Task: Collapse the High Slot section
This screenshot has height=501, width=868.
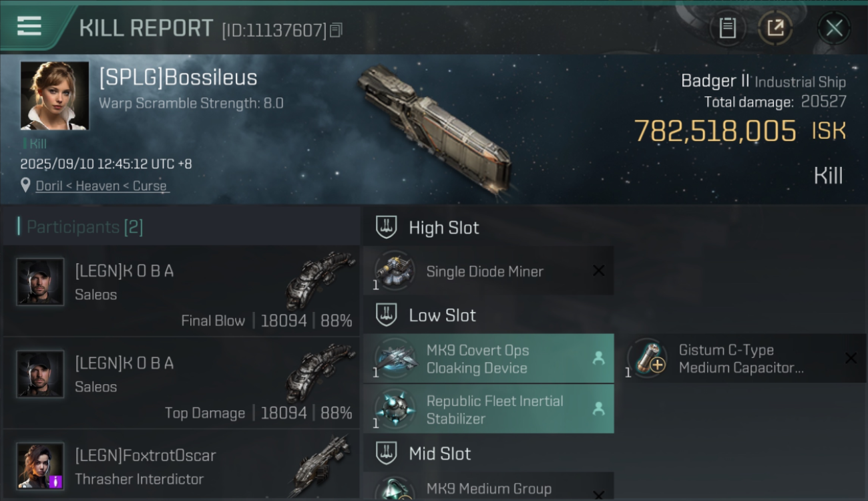Action: [386, 227]
